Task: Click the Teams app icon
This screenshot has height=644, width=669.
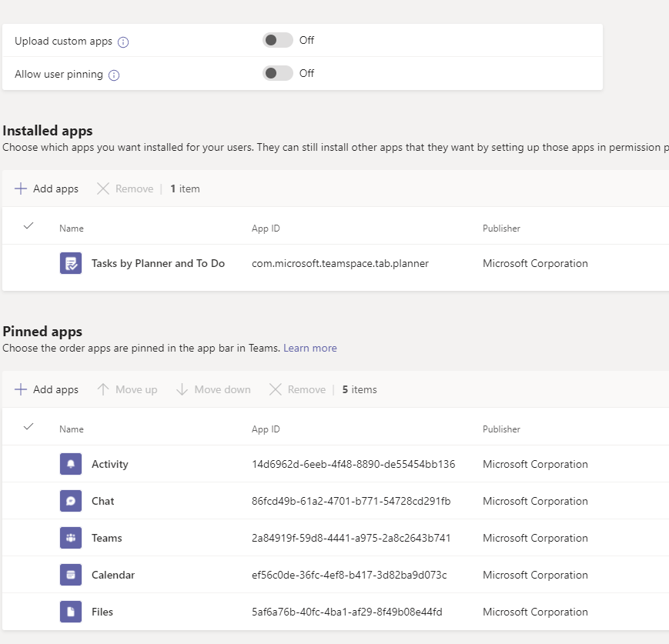Action: click(x=70, y=538)
